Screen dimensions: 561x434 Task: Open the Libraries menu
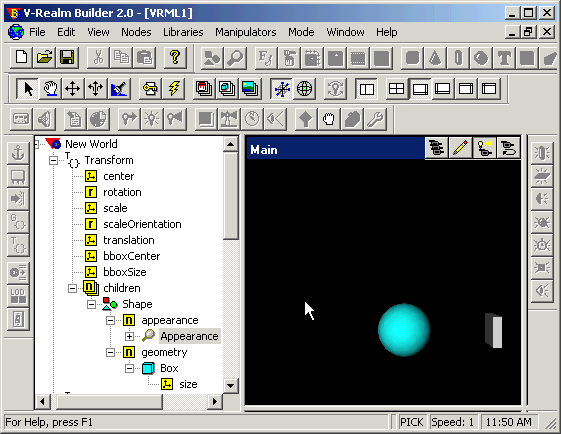click(x=183, y=32)
